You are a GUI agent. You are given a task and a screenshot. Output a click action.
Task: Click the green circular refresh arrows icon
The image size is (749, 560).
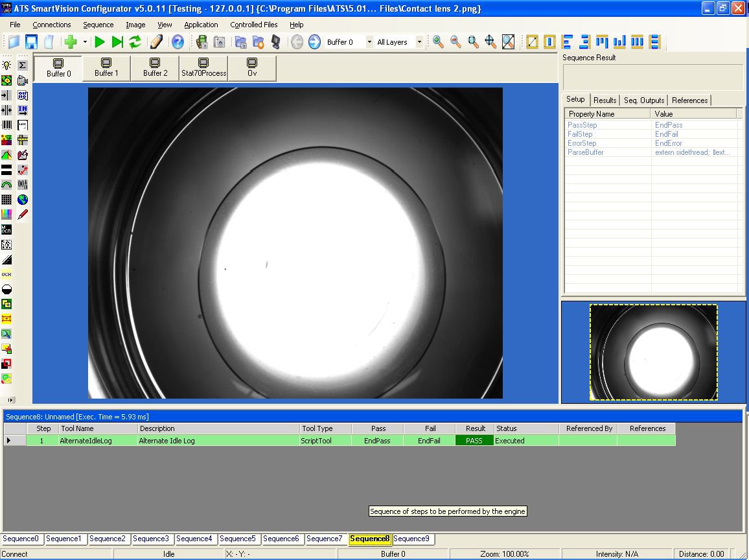click(135, 42)
